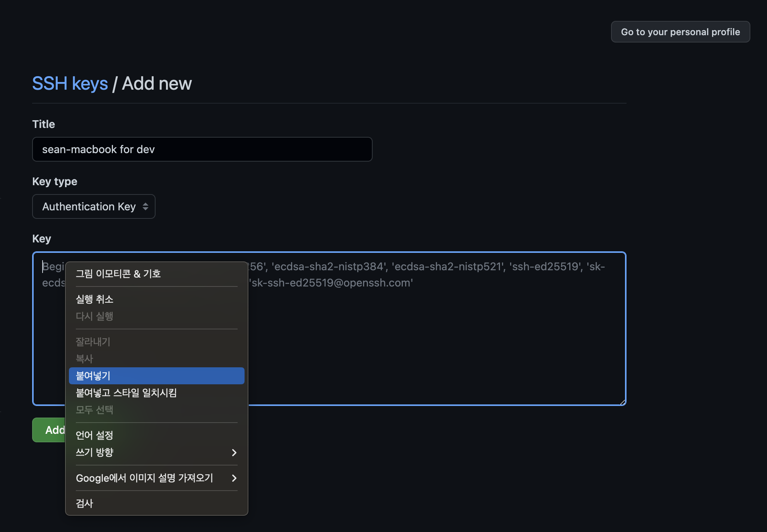This screenshot has width=767, height=532.
Task: Click the 복사 menu item
Action: (x=84, y=359)
